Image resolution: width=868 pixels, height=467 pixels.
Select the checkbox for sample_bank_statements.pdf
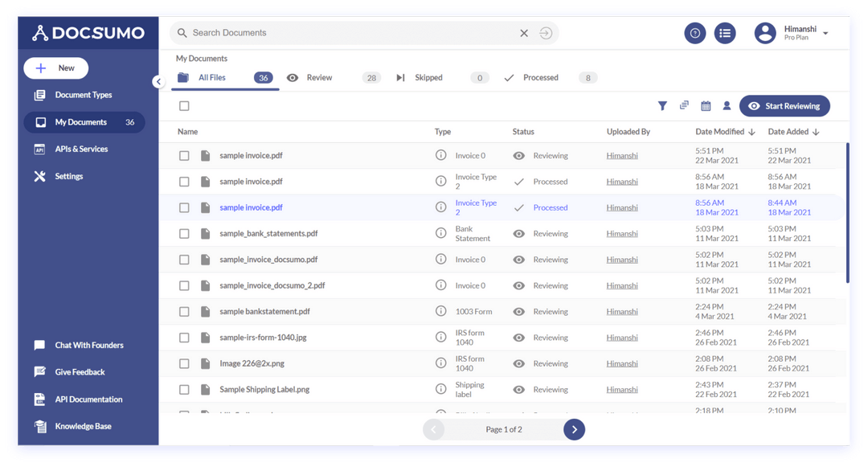point(182,233)
